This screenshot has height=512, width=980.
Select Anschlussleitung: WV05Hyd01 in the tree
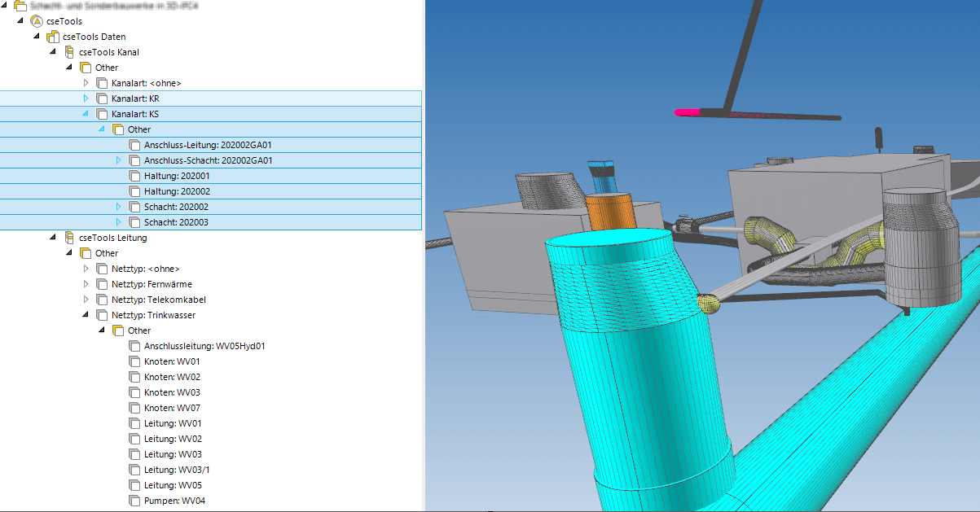coord(204,346)
